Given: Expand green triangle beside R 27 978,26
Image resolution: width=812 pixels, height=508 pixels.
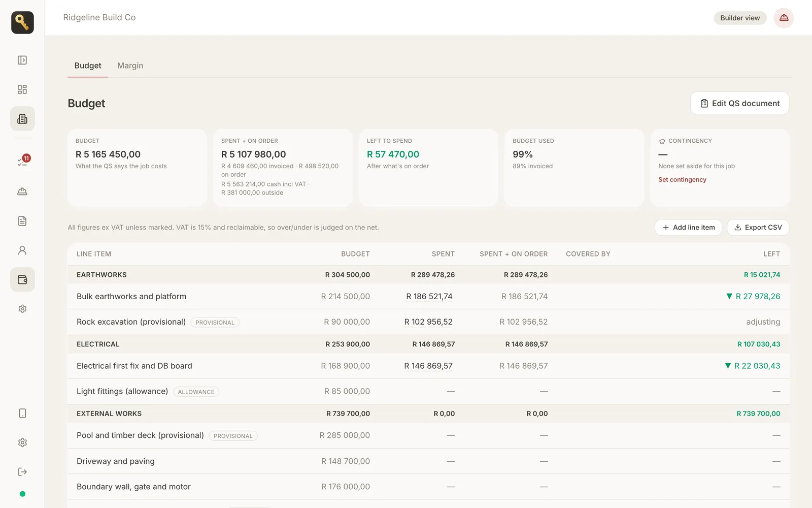Looking at the screenshot, I should click(x=729, y=296).
